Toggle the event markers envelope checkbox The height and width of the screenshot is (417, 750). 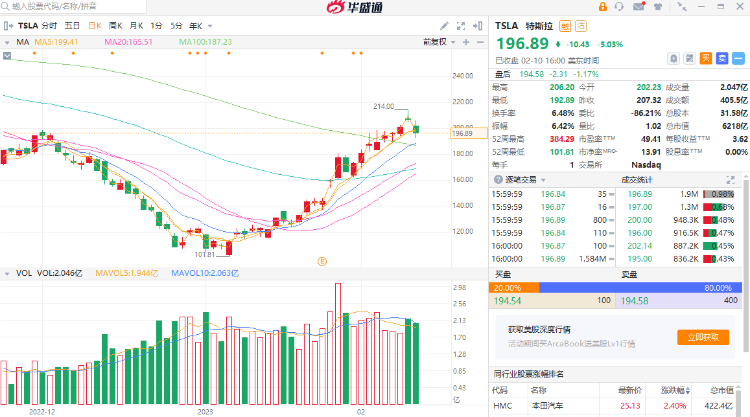[x=7, y=55]
